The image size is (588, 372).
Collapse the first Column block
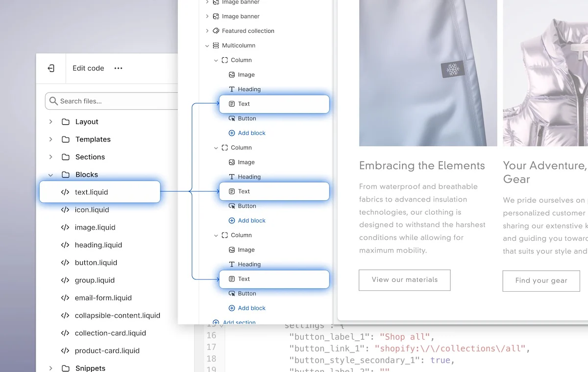[216, 60]
